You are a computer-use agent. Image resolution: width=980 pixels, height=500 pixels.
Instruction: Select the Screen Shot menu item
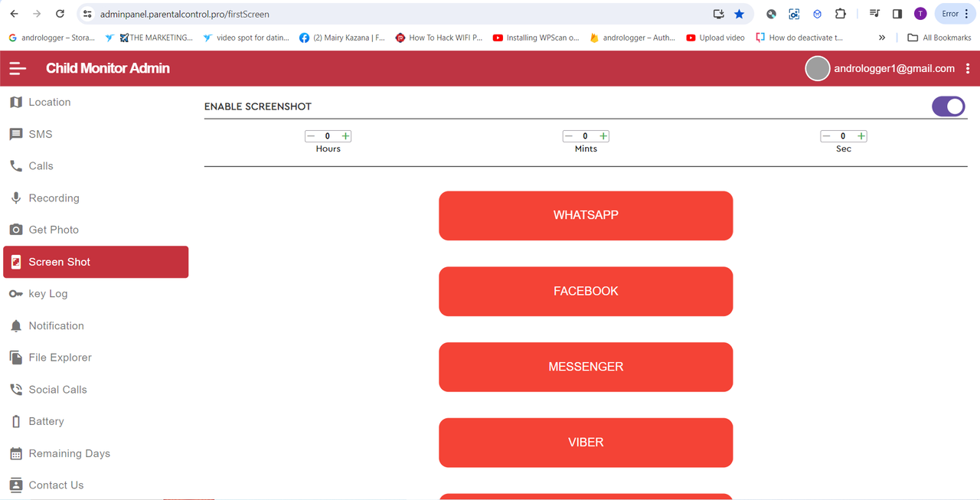point(96,262)
